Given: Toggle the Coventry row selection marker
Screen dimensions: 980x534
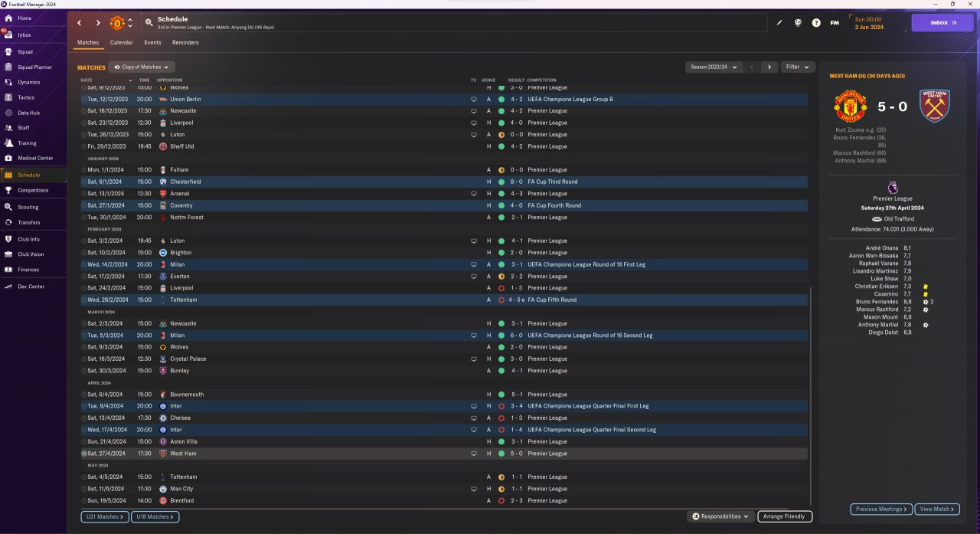Looking at the screenshot, I should (x=84, y=205).
